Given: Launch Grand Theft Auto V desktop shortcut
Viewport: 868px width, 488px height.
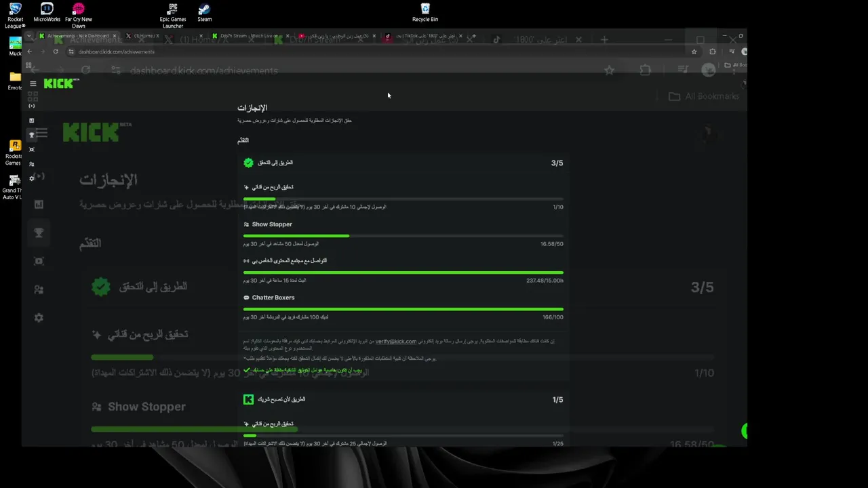Looking at the screenshot, I should 13,187.
